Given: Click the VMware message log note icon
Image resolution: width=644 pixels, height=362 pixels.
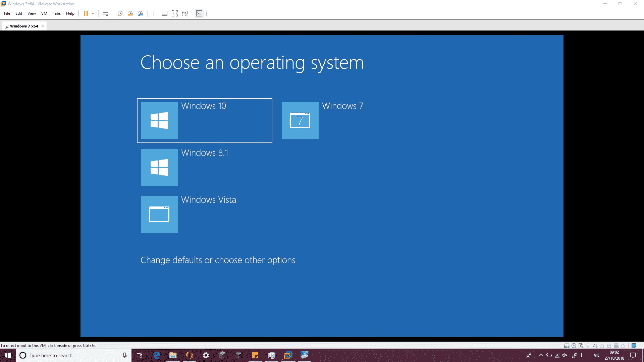Looking at the screenshot, I should (x=634, y=346).
